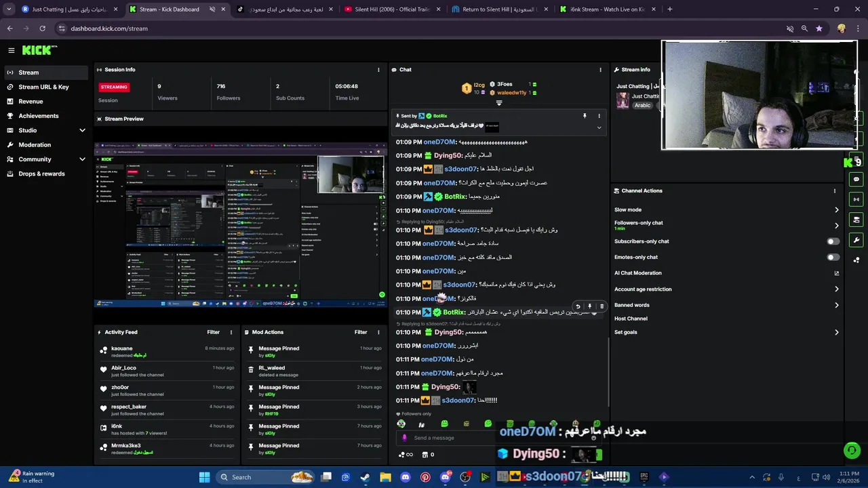The width and height of the screenshot is (868, 488).
Task: Select 'RL_waleed' deleted a message entry
Action: [313, 371]
